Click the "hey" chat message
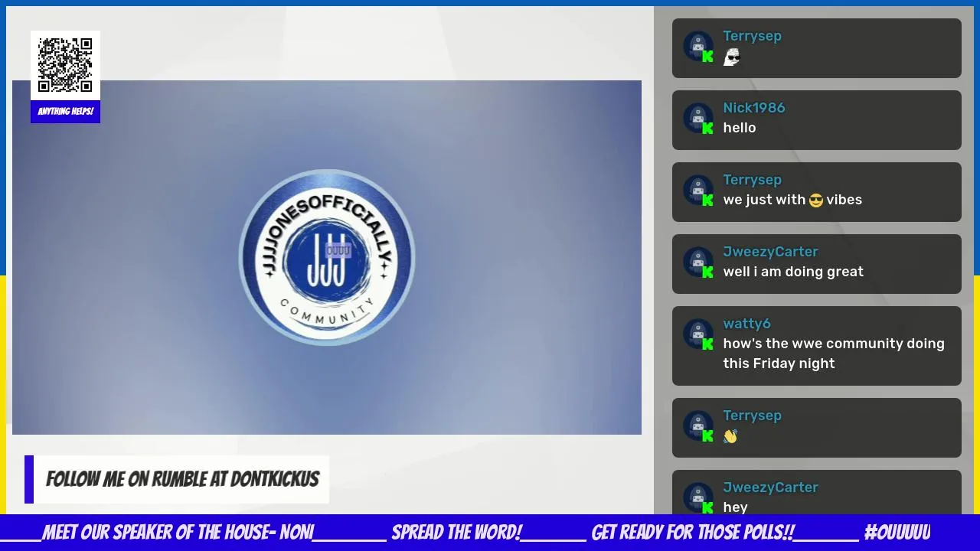The image size is (980, 551). 735,507
